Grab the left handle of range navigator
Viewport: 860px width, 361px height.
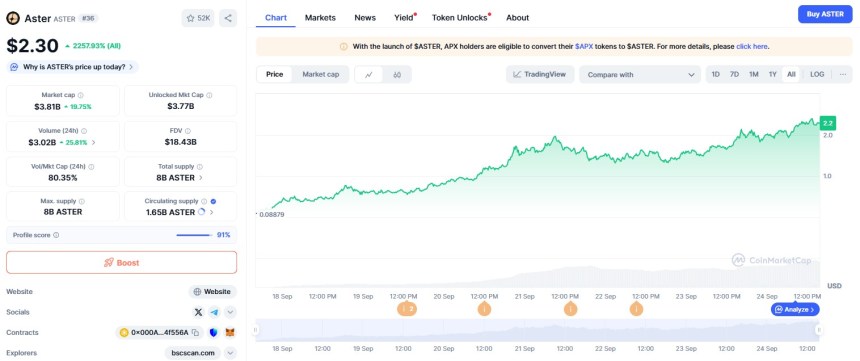256,330
